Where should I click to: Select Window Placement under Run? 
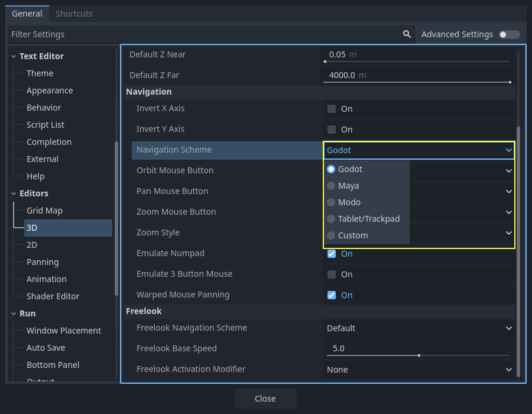pyautogui.click(x=63, y=331)
